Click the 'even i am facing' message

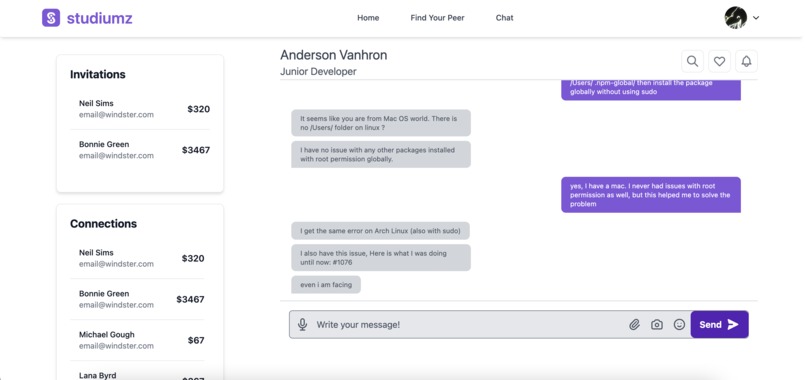click(326, 284)
